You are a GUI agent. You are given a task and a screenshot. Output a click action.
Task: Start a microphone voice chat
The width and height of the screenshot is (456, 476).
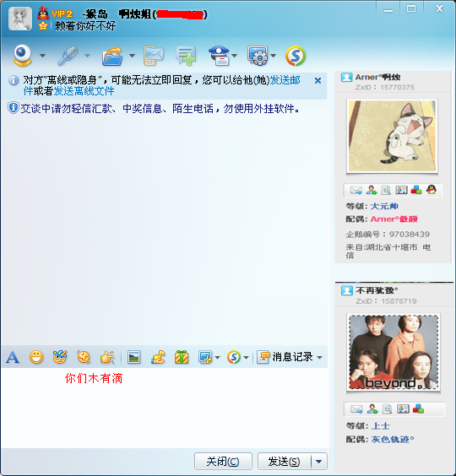(x=68, y=56)
